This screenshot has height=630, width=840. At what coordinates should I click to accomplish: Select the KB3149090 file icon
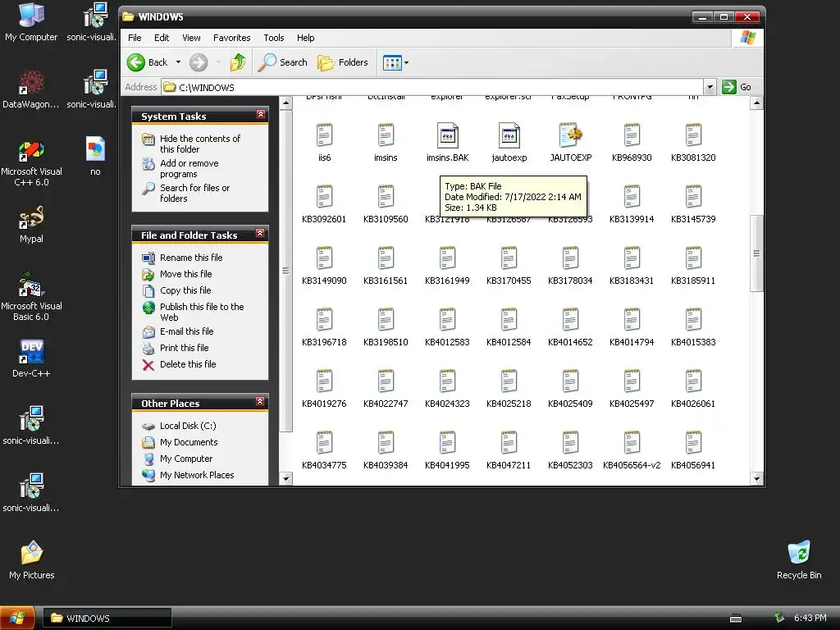(x=324, y=258)
